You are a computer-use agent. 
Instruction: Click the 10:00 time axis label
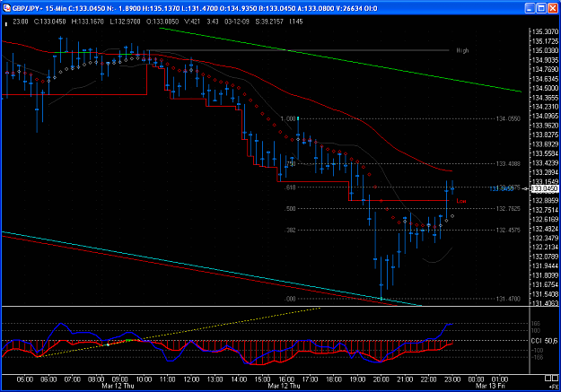click(x=144, y=379)
